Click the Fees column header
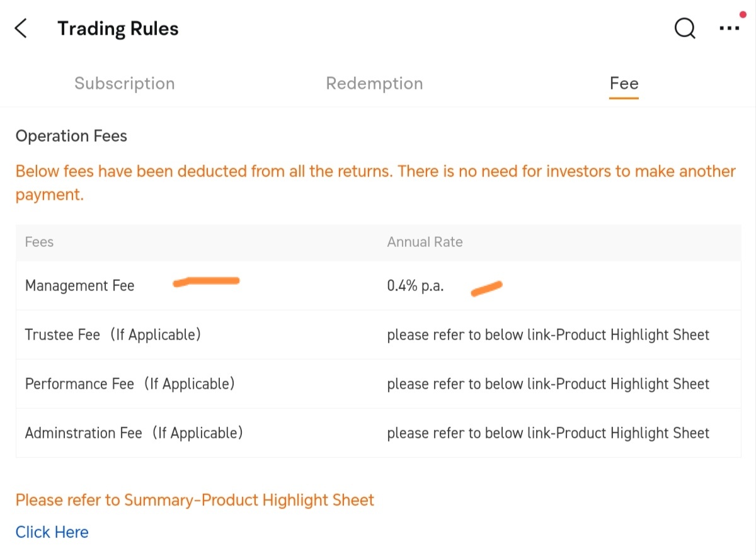 [x=39, y=242]
